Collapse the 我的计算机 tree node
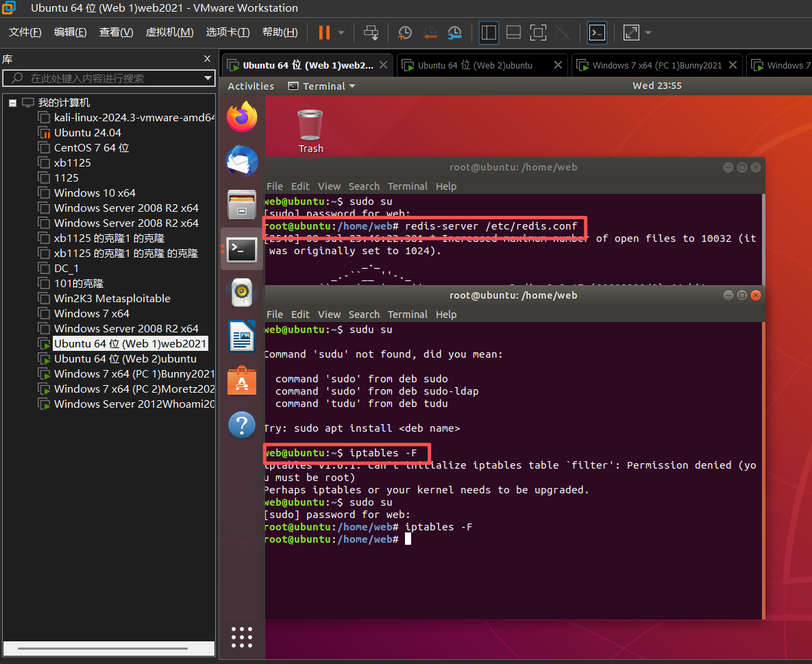Screen dimensions: 812x664 [x=12, y=103]
